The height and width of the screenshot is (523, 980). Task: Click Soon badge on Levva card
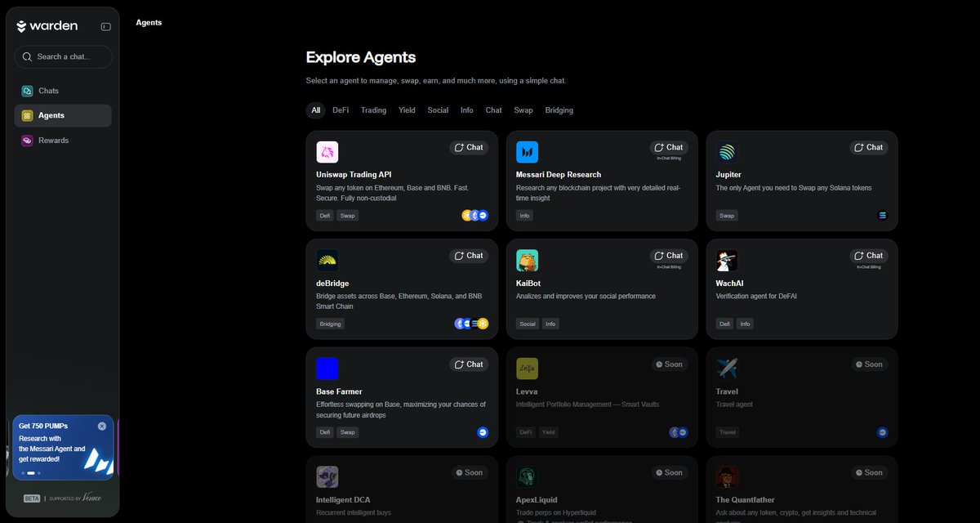pyautogui.click(x=669, y=364)
